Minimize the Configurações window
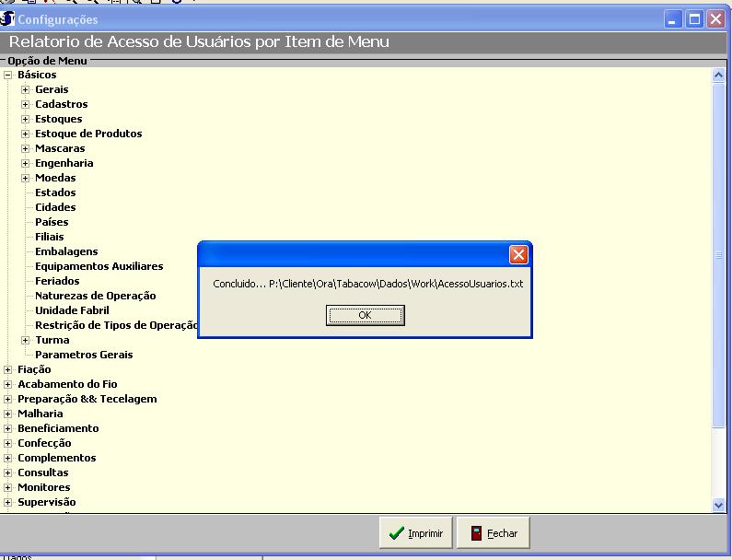The width and height of the screenshot is (732, 560). click(x=674, y=19)
